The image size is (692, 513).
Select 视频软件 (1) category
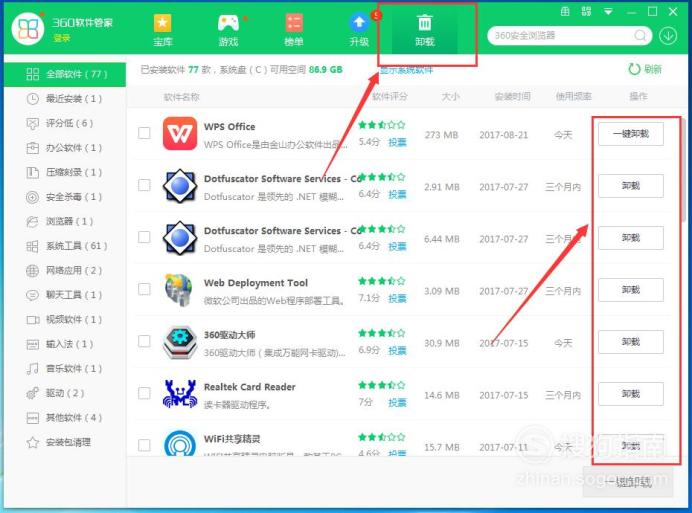tap(65, 319)
